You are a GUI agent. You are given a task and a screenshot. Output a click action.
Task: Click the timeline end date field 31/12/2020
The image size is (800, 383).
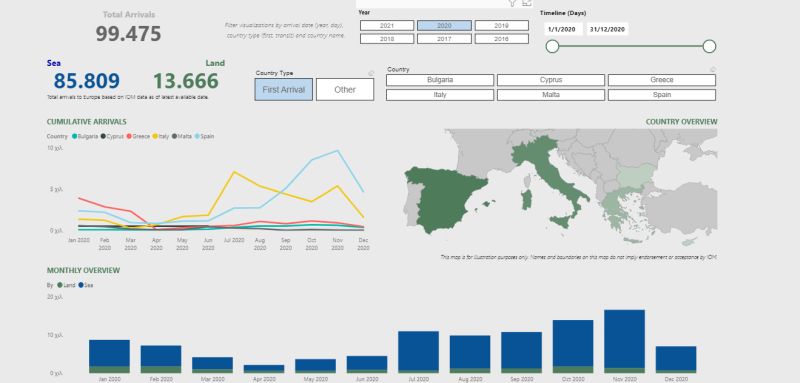pos(608,29)
